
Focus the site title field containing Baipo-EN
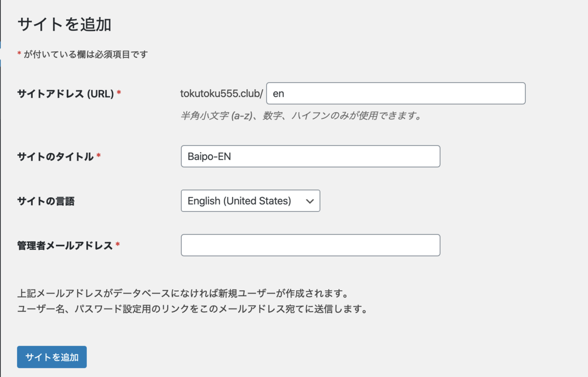(311, 156)
